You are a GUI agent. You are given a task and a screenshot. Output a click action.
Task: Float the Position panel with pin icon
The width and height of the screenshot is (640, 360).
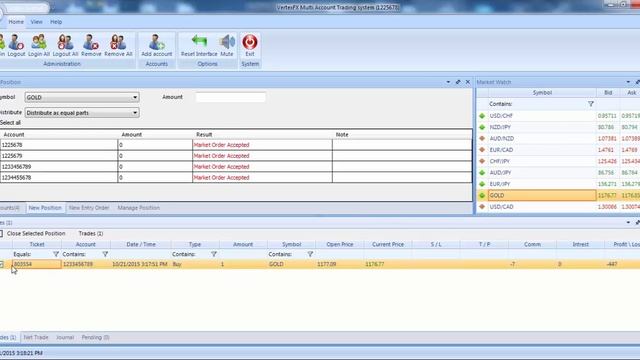tap(458, 82)
